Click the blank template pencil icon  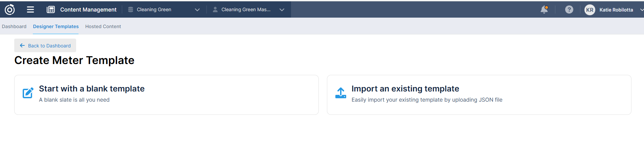click(28, 93)
